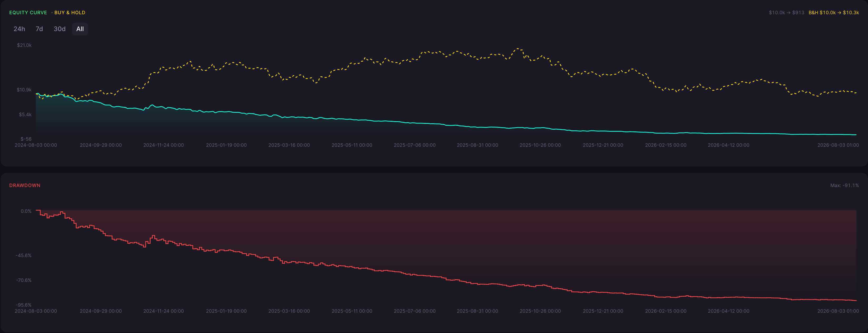Click the EQUITY CURVE heading
This screenshot has height=333, width=868.
pyautogui.click(x=28, y=12)
